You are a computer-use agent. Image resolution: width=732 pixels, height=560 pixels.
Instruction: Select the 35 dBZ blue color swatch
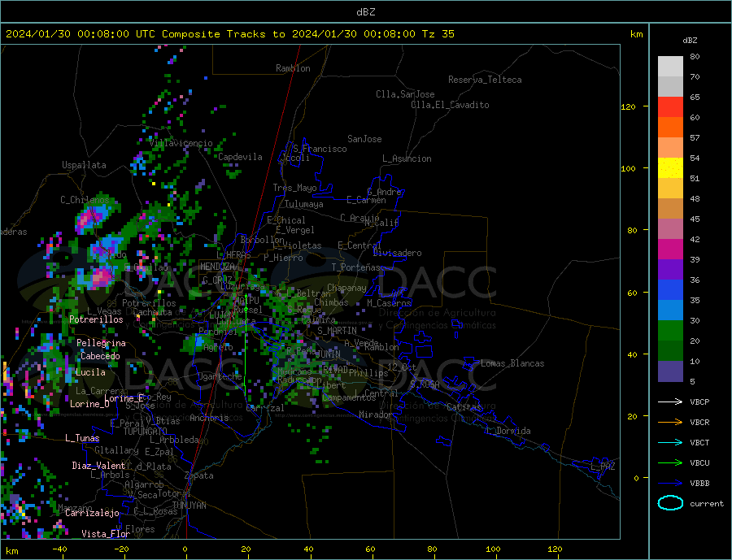(x=670, y=290)
